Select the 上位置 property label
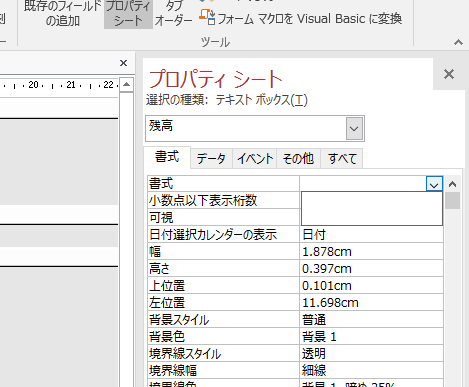This screenshot has height=387, width=469. pos(223,286)
